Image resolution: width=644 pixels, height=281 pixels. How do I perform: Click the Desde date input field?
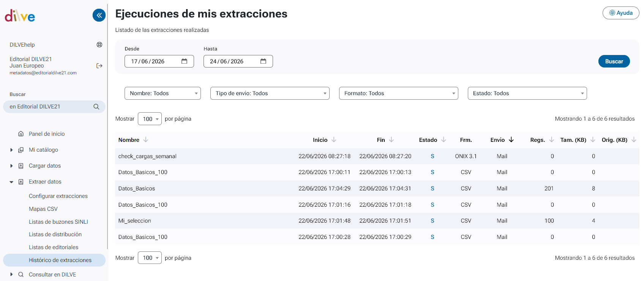coord(159,61)
